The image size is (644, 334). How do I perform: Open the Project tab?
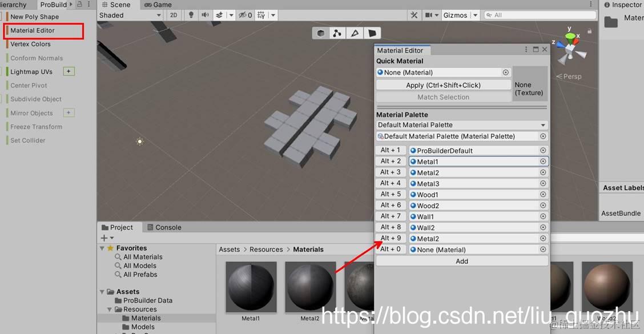click(x=118, y=227)
